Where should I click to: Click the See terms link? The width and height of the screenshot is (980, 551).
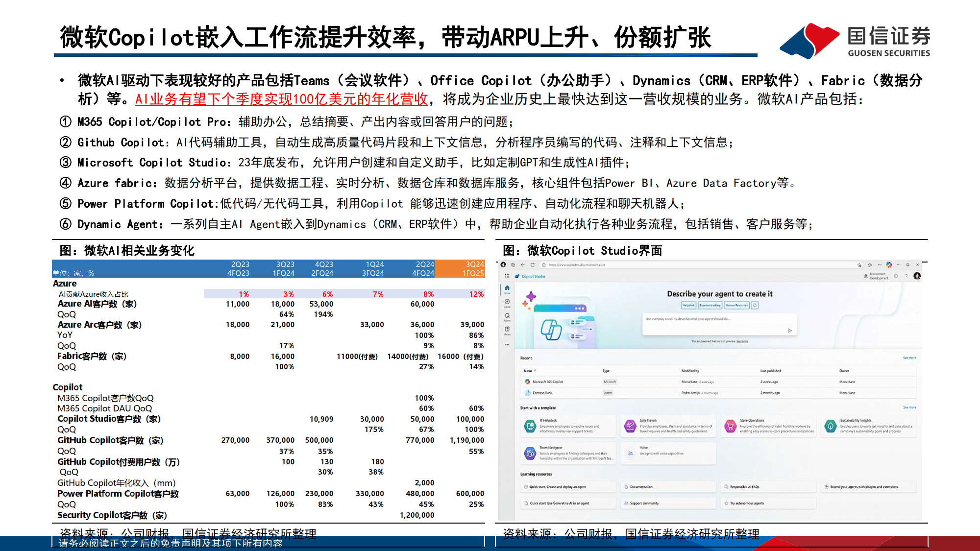point(742,341)
